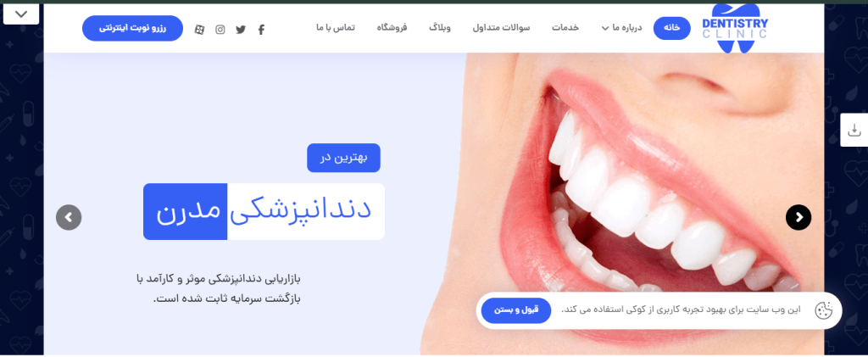Open the فروشگاه shop link
The width and height of the screenshot is (868, 357).
[x=392, y=28]
